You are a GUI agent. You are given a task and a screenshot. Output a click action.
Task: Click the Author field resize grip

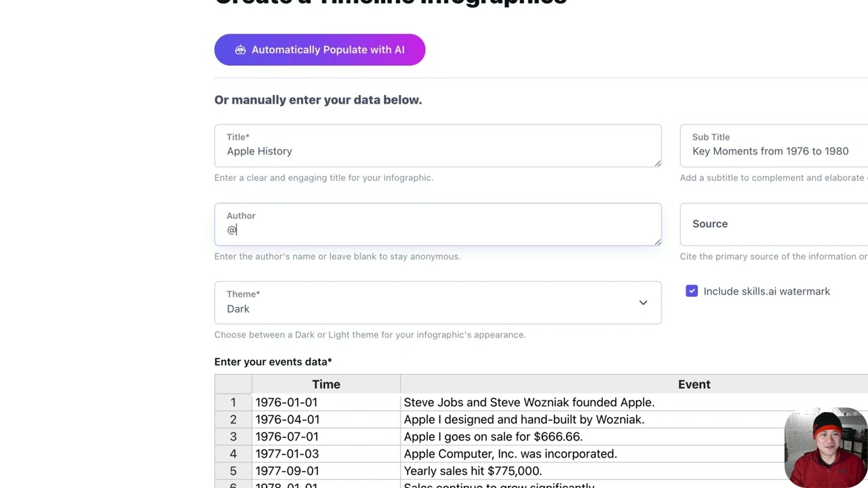[x=657, y=242]
